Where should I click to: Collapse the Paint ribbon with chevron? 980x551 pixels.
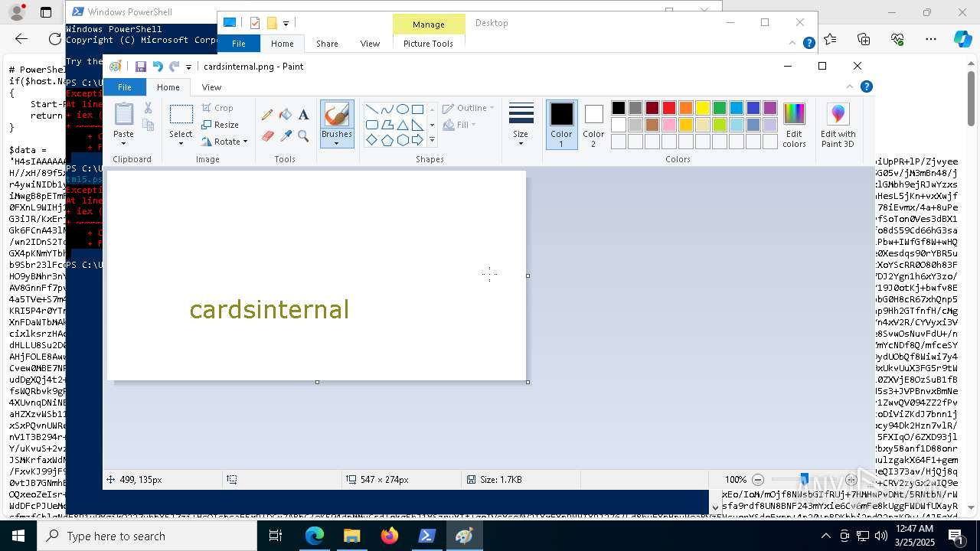coord(850,86)
